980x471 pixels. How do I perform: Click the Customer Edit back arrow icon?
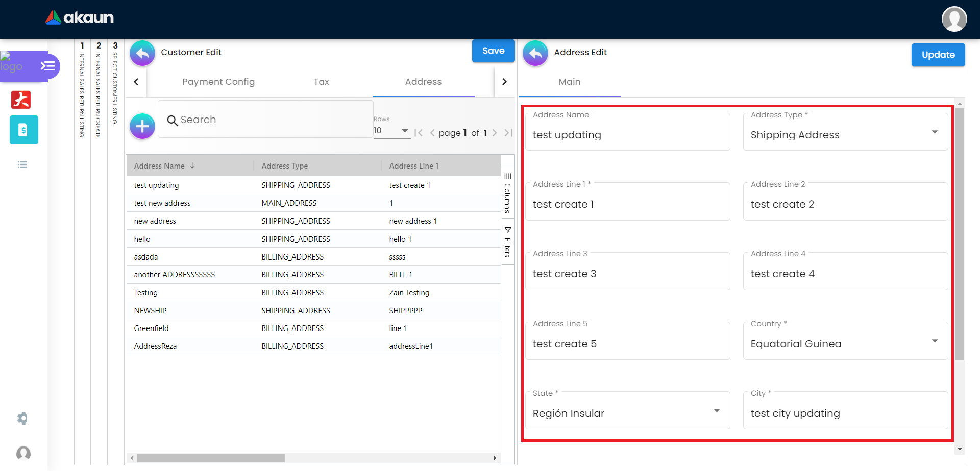[x=142, y=53]
